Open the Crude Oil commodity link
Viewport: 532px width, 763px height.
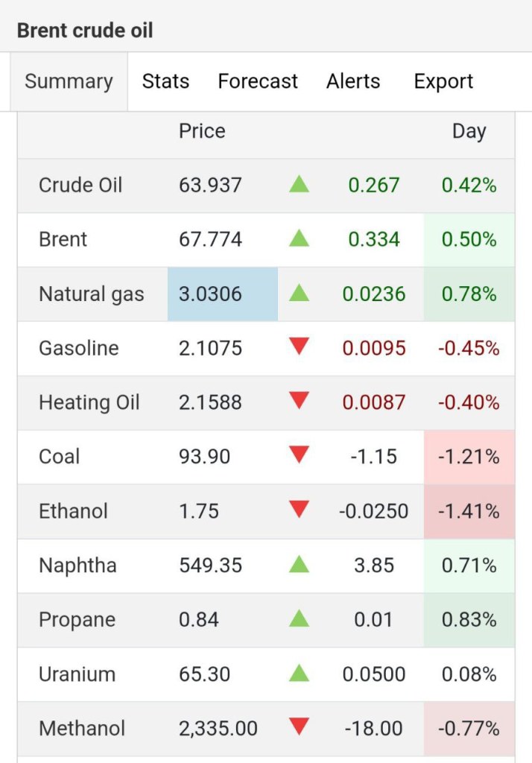click(80, 185)
